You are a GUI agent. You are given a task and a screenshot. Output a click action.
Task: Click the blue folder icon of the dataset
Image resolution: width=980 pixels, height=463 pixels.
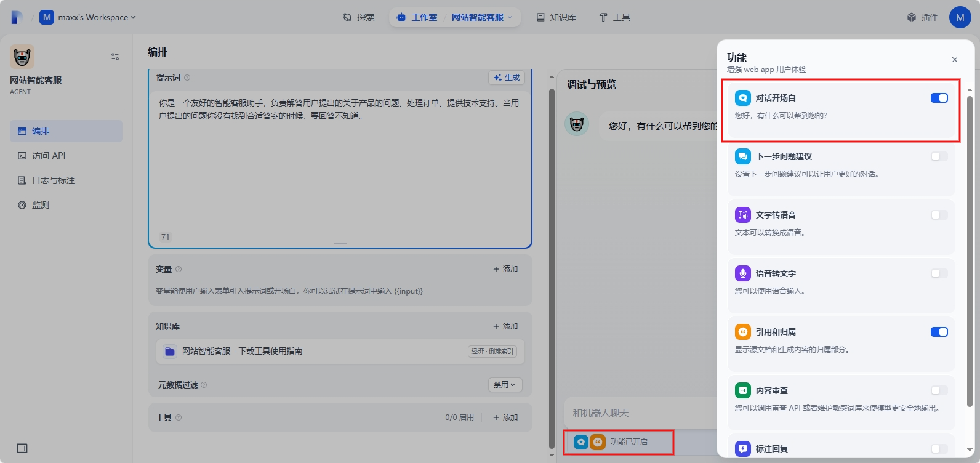(170, 351)
